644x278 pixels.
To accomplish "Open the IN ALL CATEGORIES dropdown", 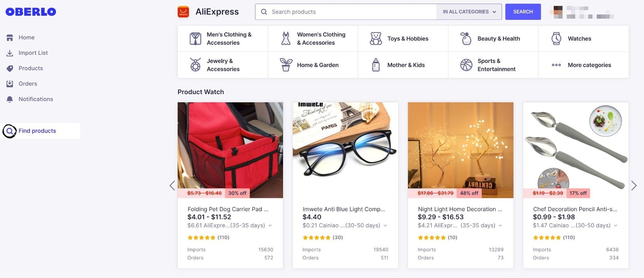I will [x=469, y=12].
